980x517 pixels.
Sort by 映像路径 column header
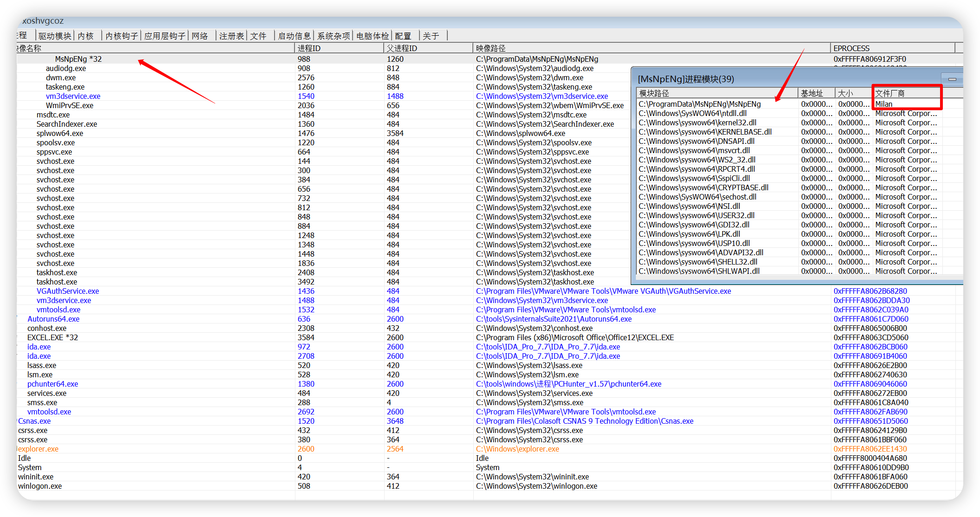tap(652, 48)
